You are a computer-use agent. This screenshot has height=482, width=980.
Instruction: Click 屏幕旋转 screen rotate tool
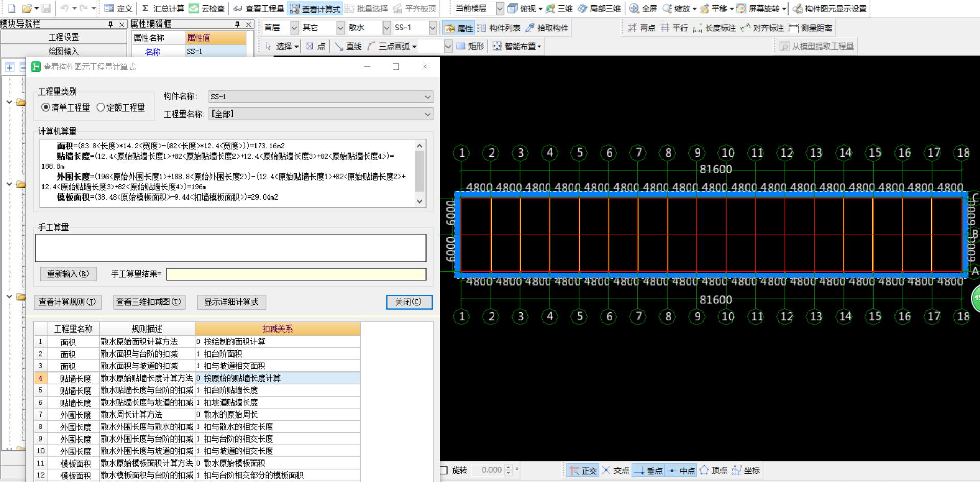[x=758, y=9]
